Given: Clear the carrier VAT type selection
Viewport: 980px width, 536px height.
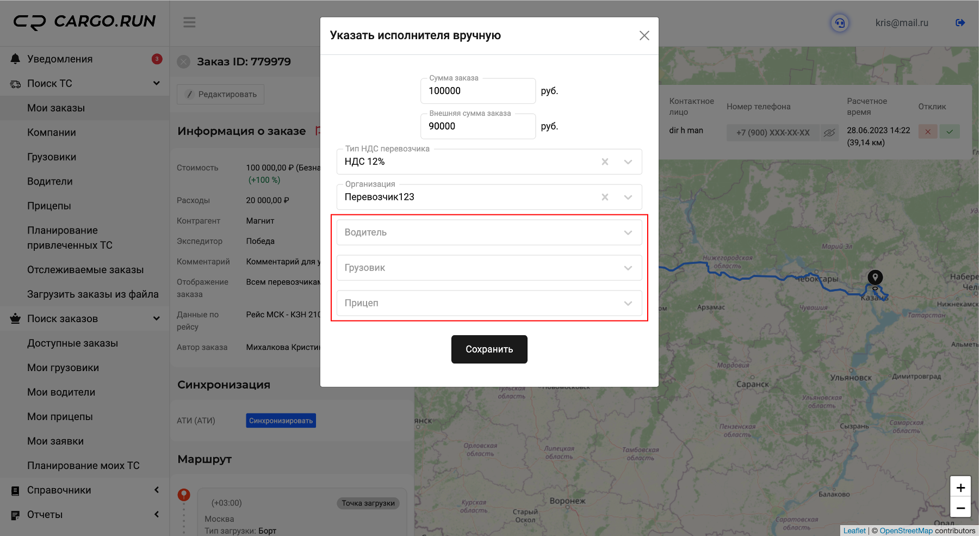Looking at the screenshot, I should pyautogui.click(x=605, y=162).
